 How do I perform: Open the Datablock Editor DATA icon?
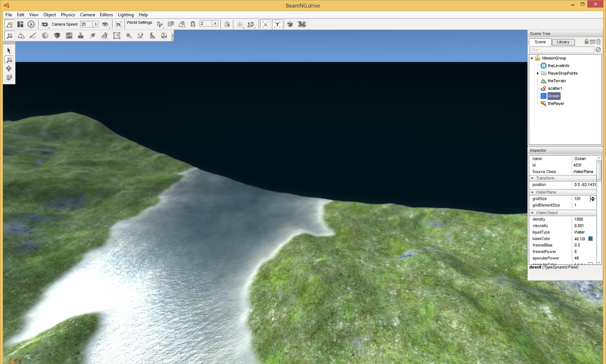69,35
